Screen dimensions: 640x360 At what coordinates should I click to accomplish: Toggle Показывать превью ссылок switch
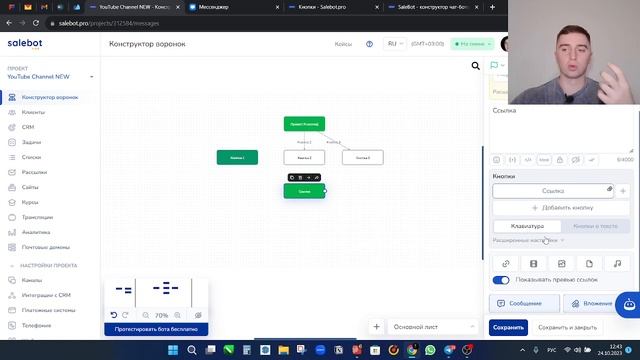pos(501,280)
